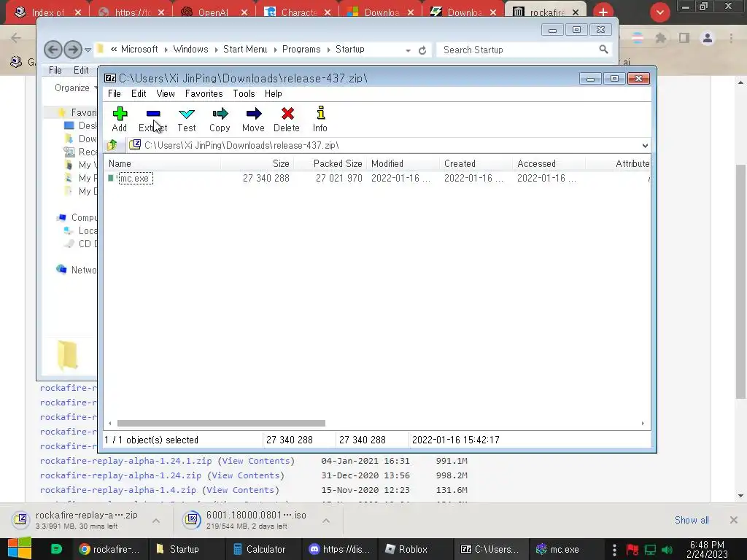Click the Copy toolbar icon in 7-Zip

[x=220, y=119]
